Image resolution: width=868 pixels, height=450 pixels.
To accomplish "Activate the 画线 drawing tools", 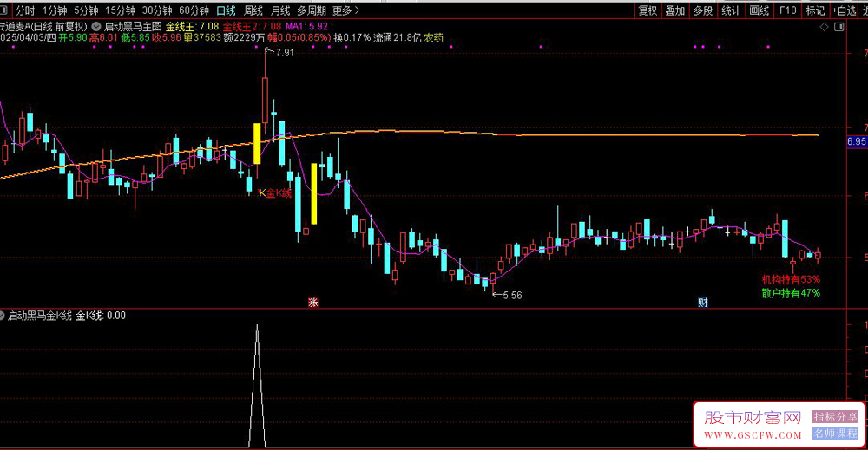I will 759,10.
